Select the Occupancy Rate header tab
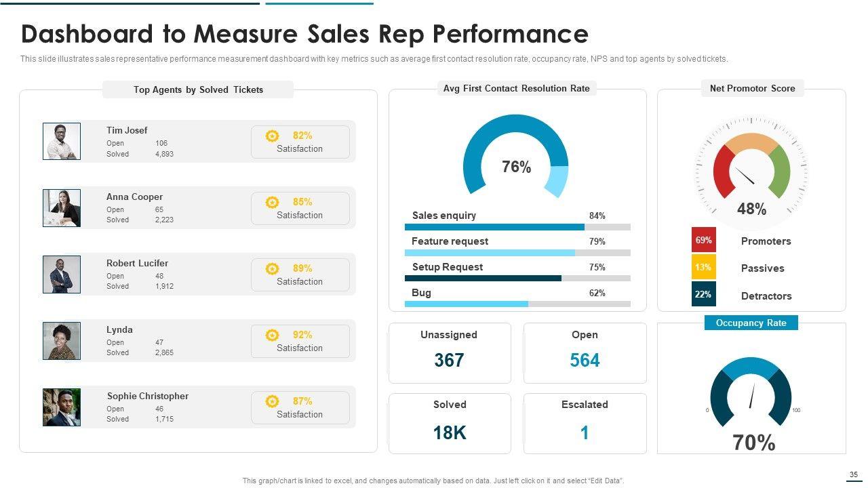Viewport: 868px width, 488px height. pyautogui.click(x=751, y=323)
